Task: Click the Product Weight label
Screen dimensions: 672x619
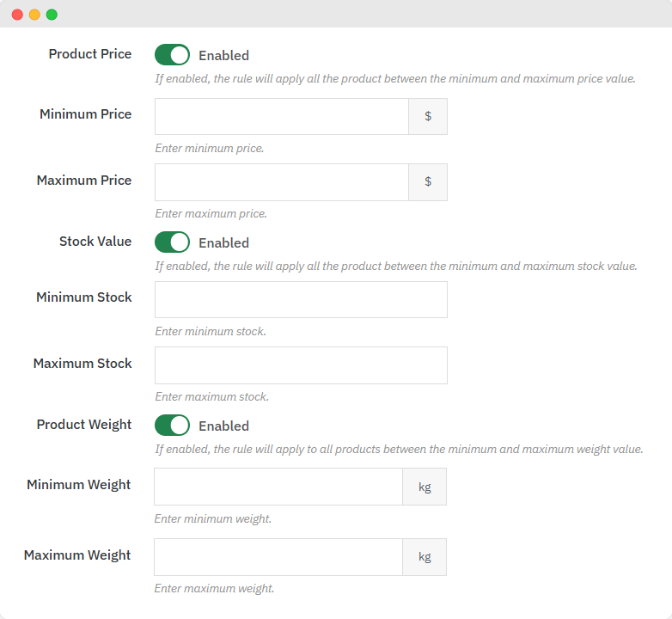Action: tap(84, 425)
